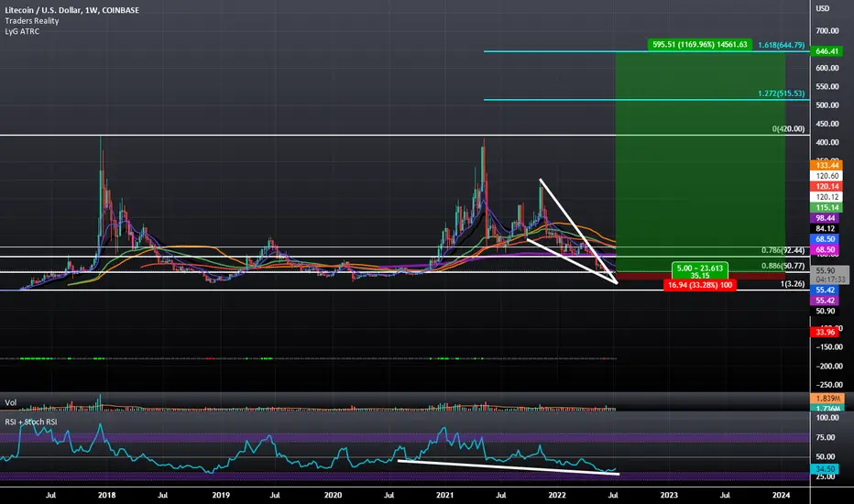
Task: Click the 75.00 value on RSI axis
Action: (827, 437)
